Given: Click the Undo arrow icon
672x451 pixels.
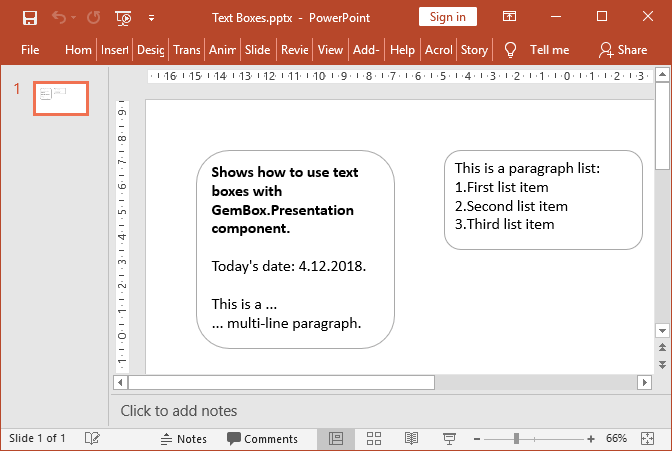Looking at the screenshot, I should point(59,17).
